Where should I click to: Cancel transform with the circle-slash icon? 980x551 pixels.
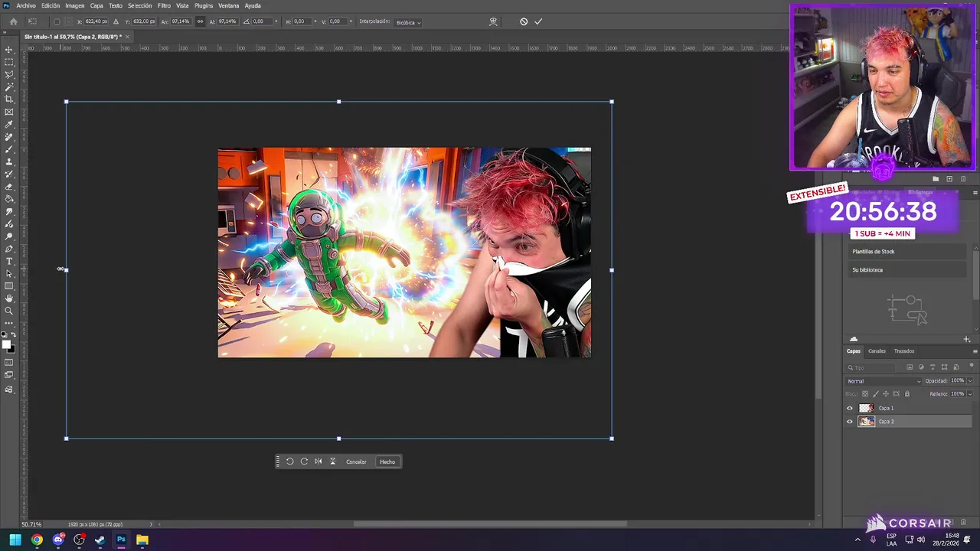point(524,21)
